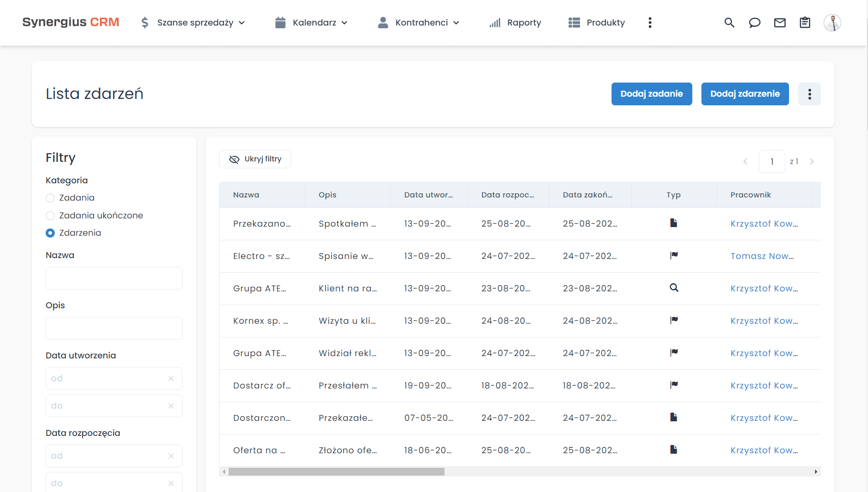Open the search magnifier in top bar
This screenshot has height=492, width=868.
pyautogui.click(x=729, y=23)
